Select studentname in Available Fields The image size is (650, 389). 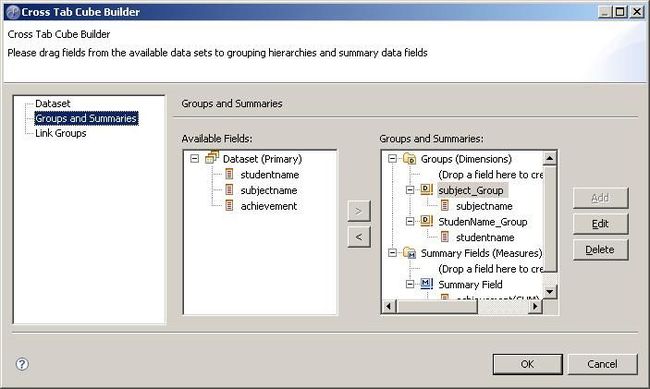click(269, 175)
